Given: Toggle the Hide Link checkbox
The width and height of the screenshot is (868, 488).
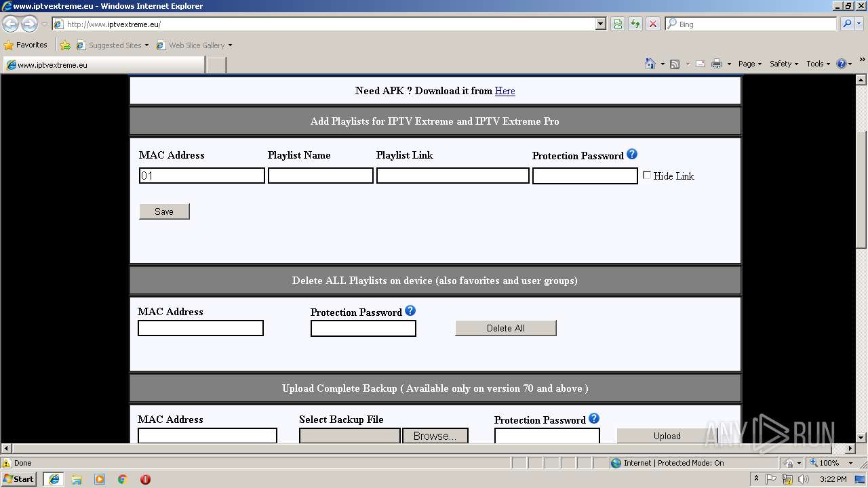Looking at the screenshot, I should [x=647, y=175].
